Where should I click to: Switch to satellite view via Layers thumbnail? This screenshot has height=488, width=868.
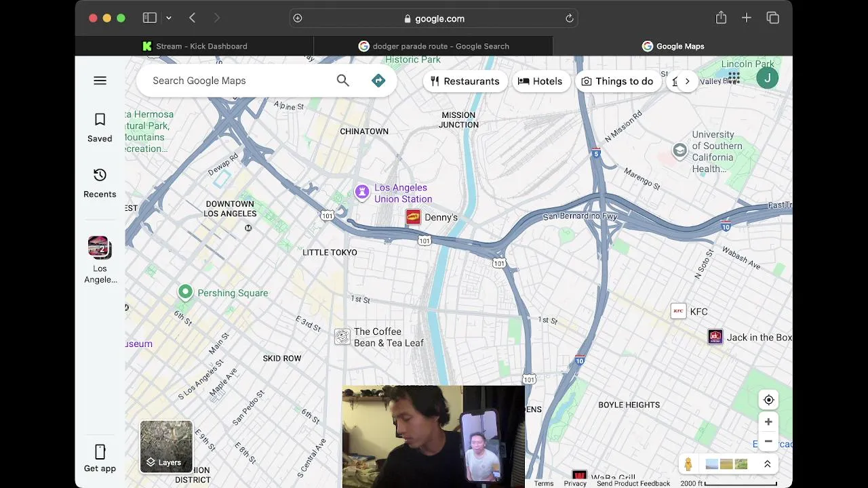coord(166,447)
